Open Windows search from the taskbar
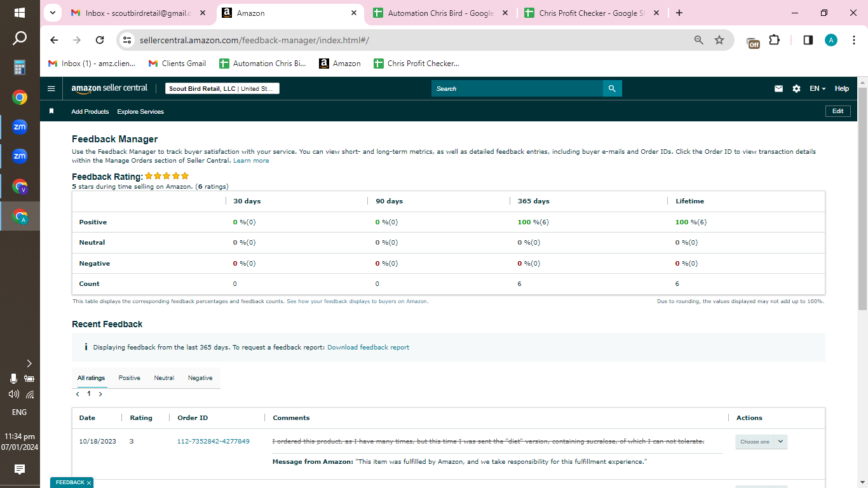 (20, 39)
